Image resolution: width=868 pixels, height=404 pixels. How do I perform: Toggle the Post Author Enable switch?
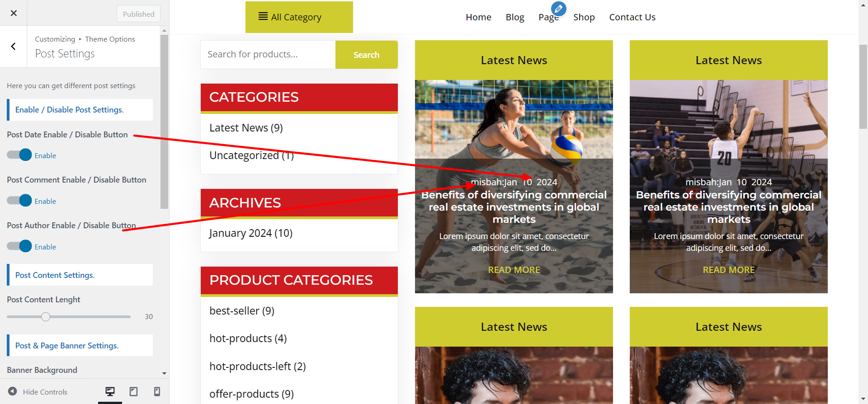19,246
